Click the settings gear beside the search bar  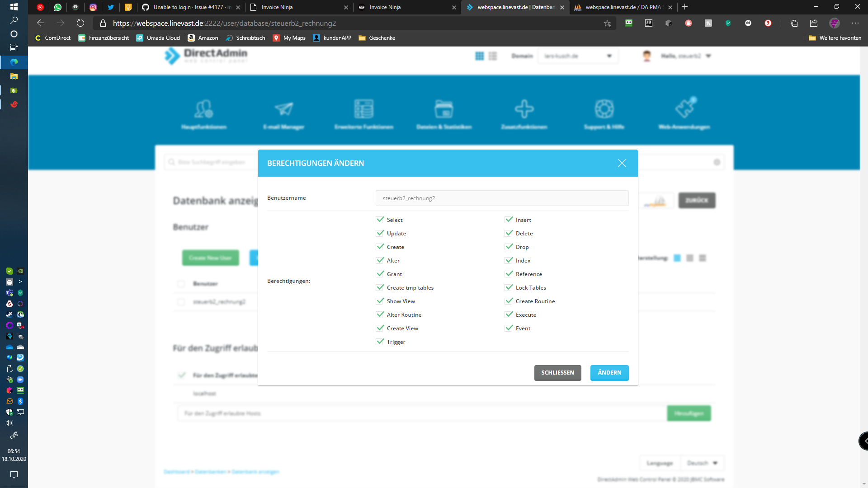click(x=717, y=162)
